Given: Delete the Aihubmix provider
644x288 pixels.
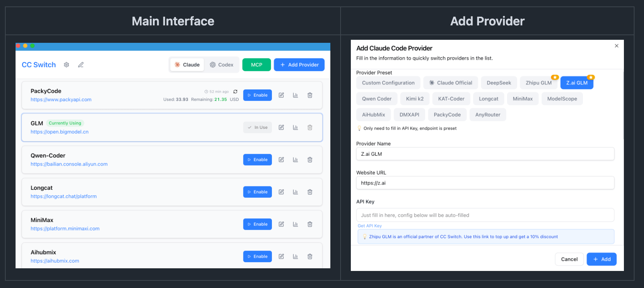Looking at the screenshot, I should click(310, 256).
